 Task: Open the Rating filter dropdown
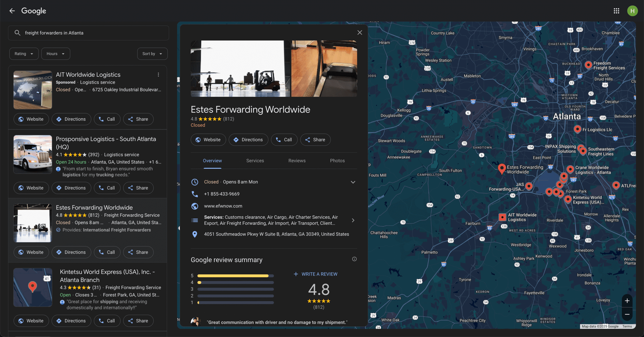coord(24,54)
